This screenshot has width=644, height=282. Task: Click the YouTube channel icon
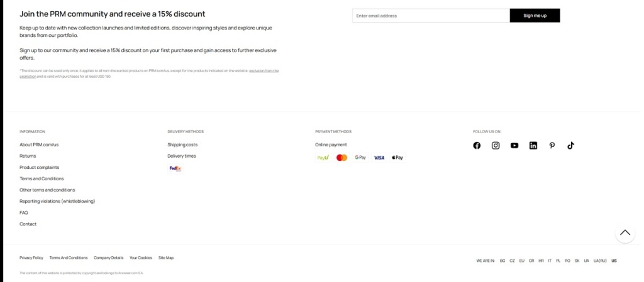coord(514,146)
